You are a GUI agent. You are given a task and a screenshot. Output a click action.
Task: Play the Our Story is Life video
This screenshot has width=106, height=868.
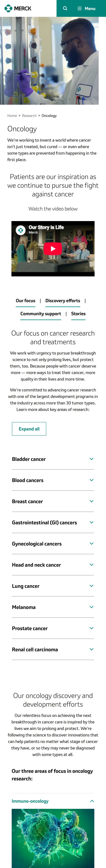[53, 249]
